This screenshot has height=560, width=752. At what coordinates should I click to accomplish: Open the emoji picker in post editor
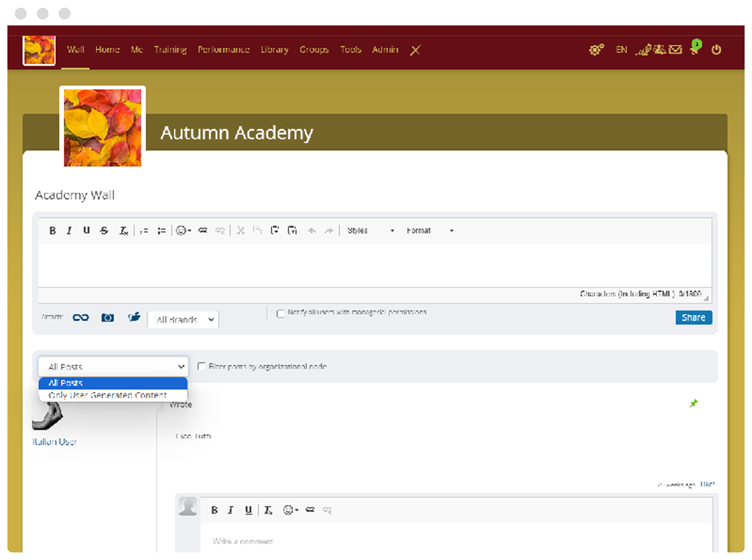(183, 231)
